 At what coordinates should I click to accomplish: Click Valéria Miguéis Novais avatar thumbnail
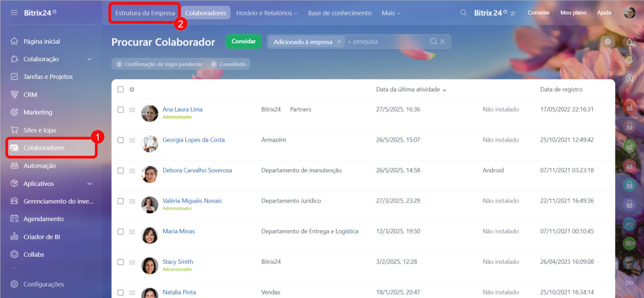(150, 205)
